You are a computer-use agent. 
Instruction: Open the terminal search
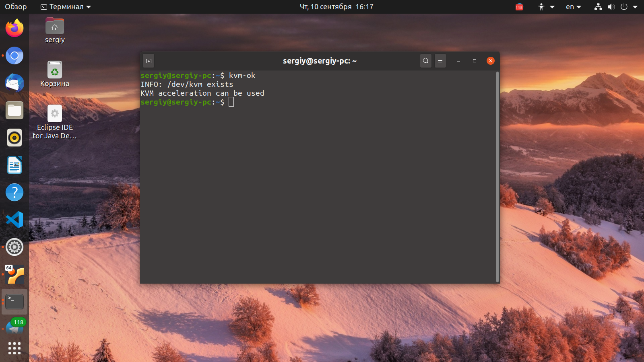[425, 61]
